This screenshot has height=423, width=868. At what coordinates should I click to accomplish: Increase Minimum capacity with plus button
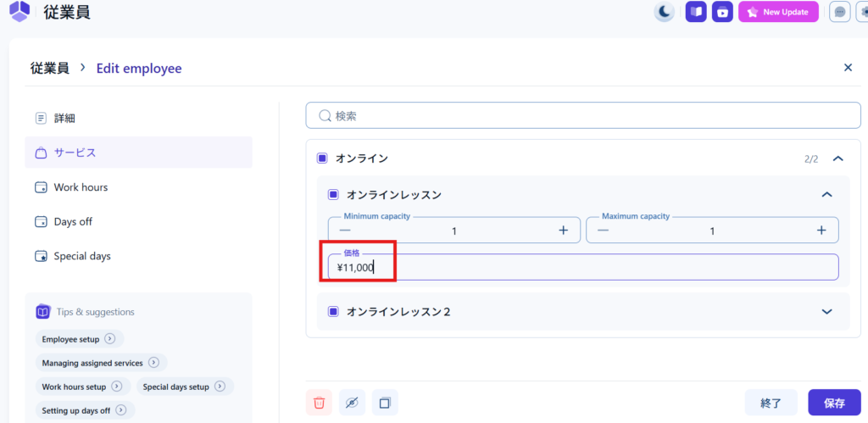tap(563, 231)
